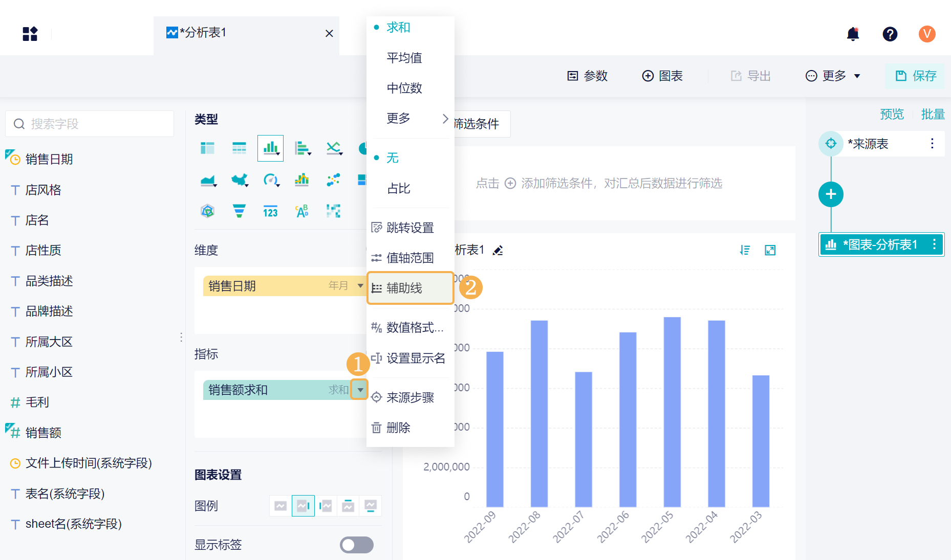Set legend position to bottom
Viewport: 951px width, 560px height.
click(371, 506)
